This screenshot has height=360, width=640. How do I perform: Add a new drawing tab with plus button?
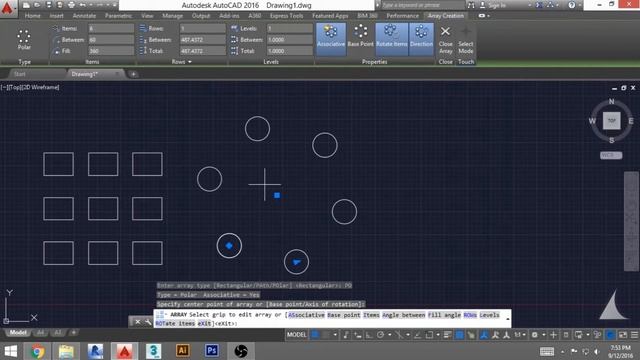[133, 74]
